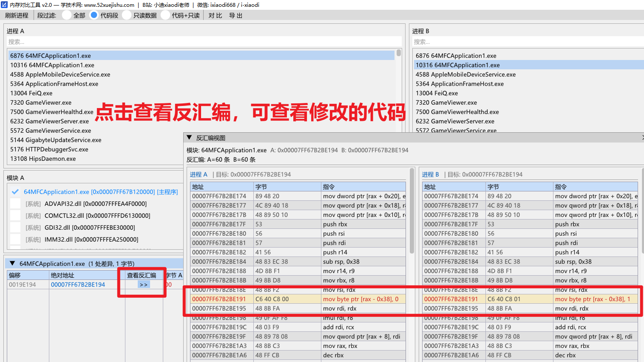
Task: Select 13004 FeiQ.exe in 进程 B
Action: pyautogui.click(x=529, y=93)
